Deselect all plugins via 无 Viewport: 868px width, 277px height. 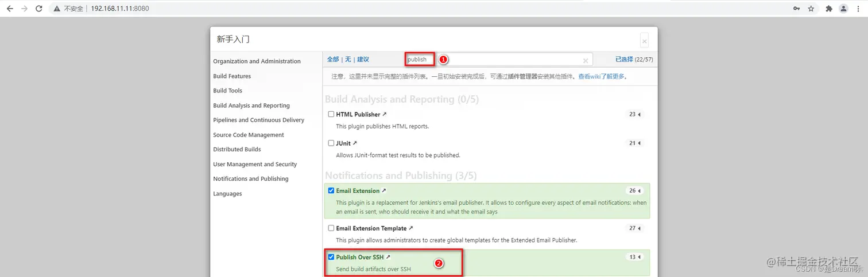click(348, 59)
